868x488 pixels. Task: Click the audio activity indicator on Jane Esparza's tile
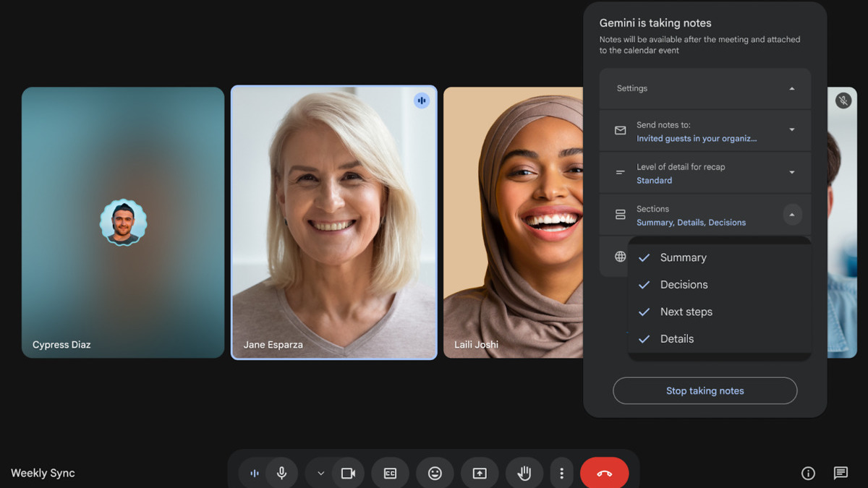pyautogui.click(x=422, y=100)
